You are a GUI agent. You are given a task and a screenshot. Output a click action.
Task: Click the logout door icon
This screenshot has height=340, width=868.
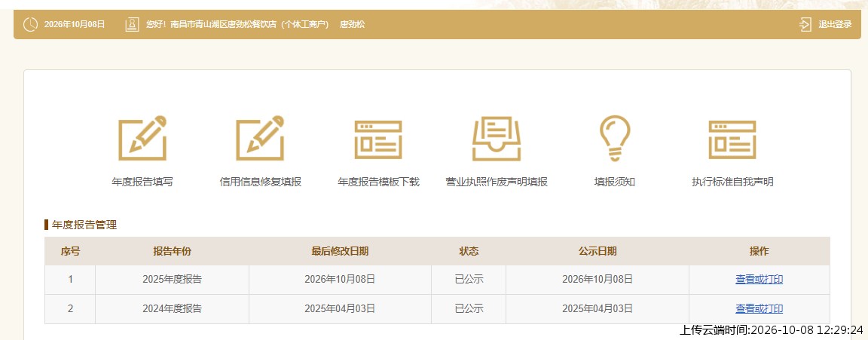coord(805,24)
